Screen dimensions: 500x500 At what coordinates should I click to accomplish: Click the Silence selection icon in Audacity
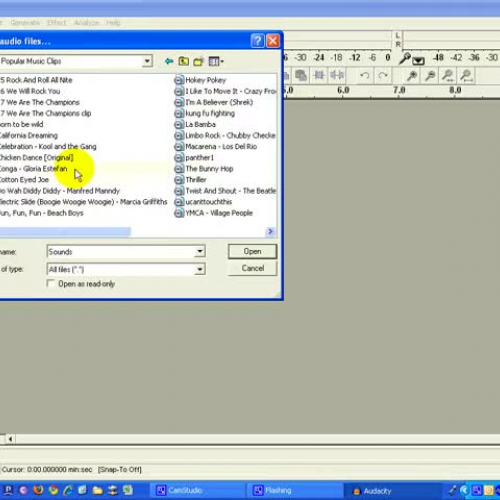point(337,76)
